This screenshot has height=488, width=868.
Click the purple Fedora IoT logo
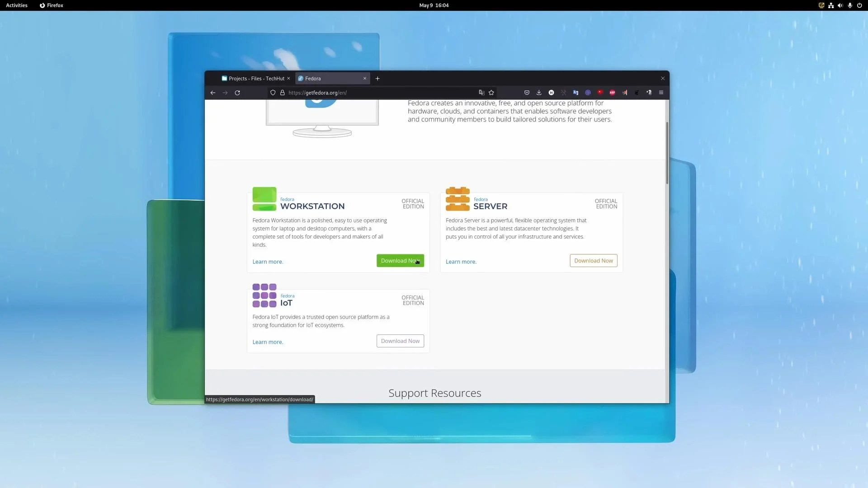pos(264,296)
